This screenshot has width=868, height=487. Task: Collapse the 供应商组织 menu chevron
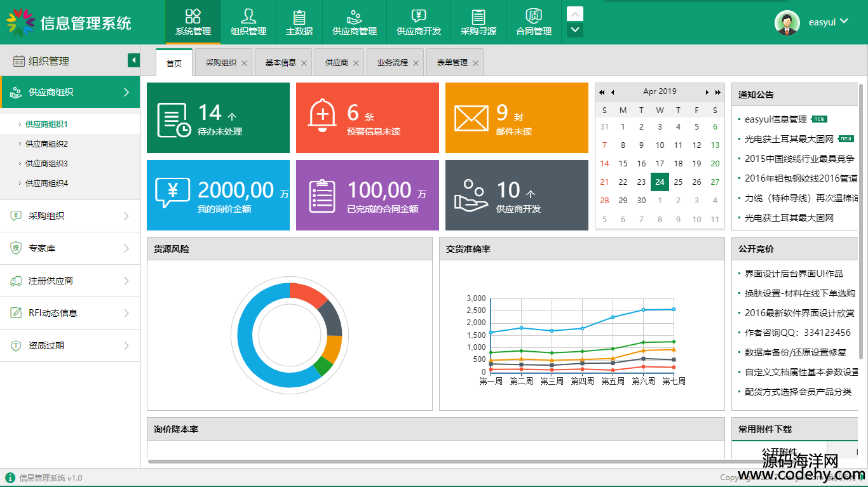(126, 93)
